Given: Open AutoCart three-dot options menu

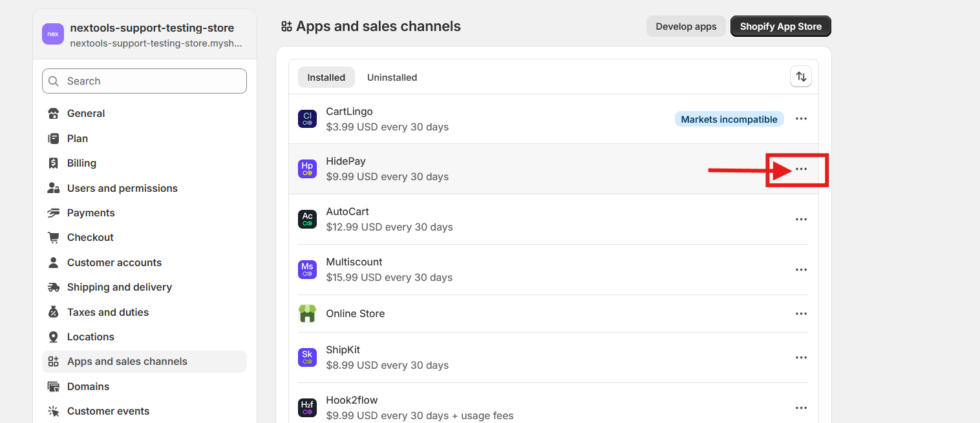Looking at the screenshot, I should click(x=801, y=220).
